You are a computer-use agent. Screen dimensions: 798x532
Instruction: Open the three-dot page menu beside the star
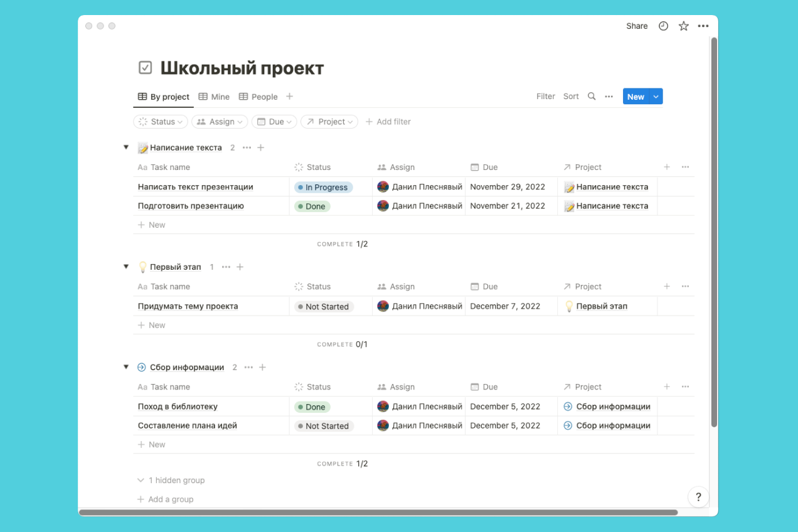click(703, 26)
